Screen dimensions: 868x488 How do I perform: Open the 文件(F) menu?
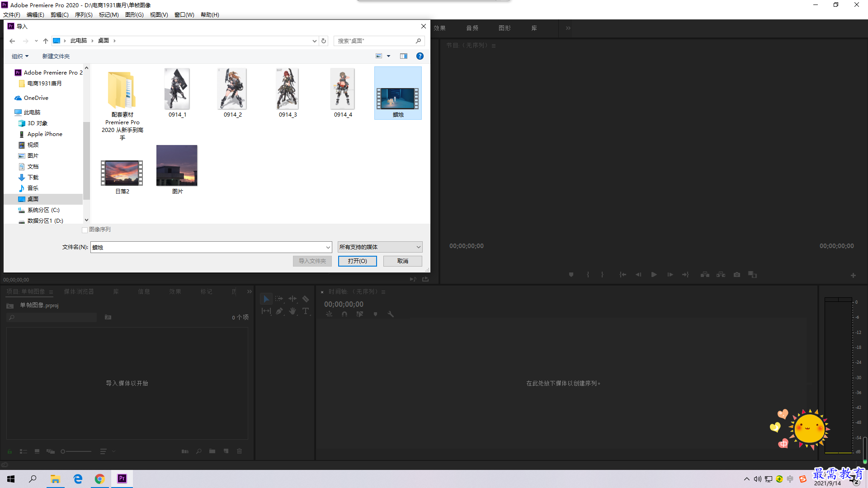tap(12, 15)
